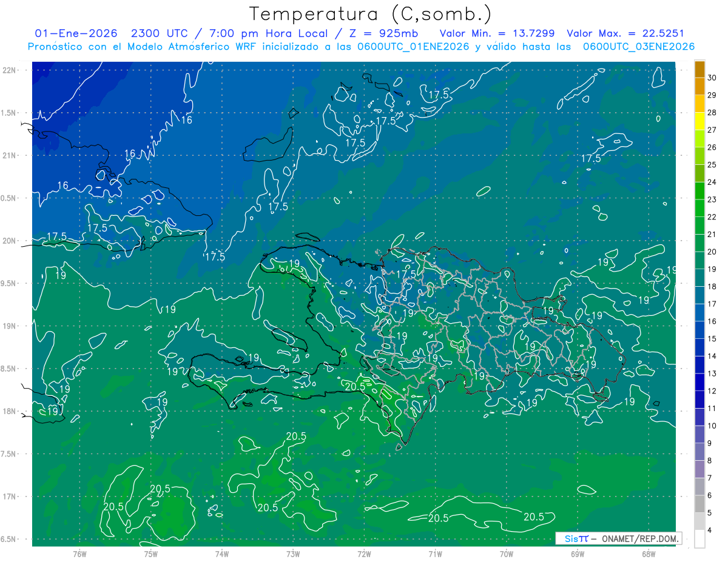Click the yellow swatch between legend 27 and 28
The image size is (728, 562).
(x=699, y=121)
